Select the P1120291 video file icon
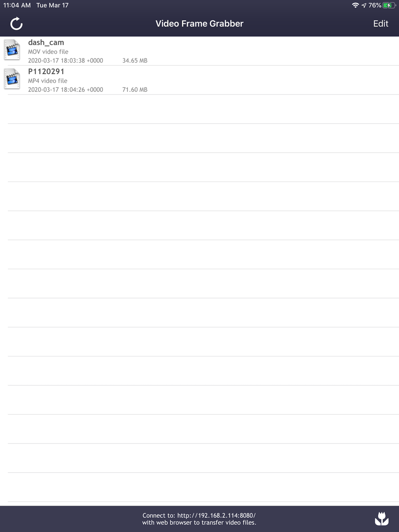Image resolution: width=399 pixels, height=532 pixels. (x=12, y=79)
